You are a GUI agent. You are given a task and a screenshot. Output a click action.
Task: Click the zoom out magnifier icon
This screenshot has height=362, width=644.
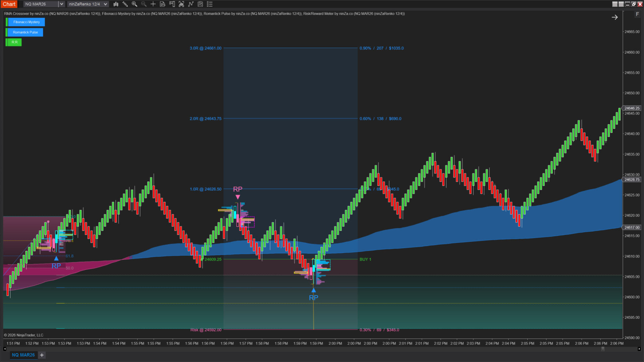(144, 4)
